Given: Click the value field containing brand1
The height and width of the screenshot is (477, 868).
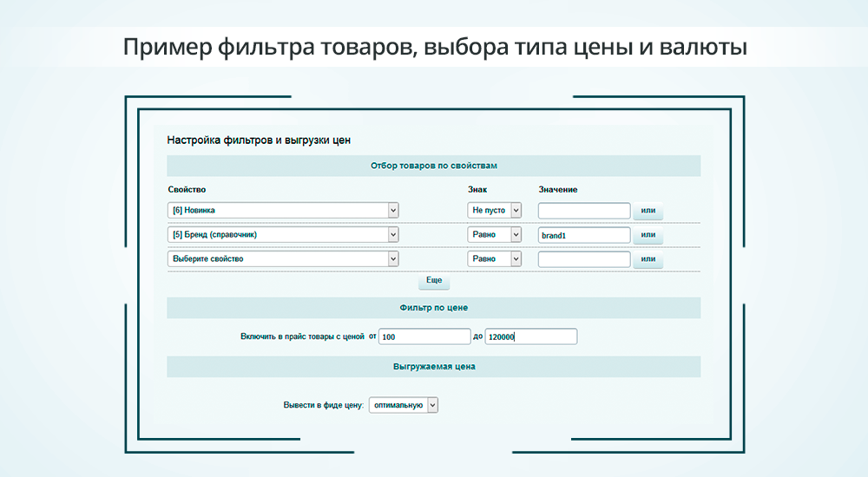Looking at the screenshot, I should (x=584, y=235).
